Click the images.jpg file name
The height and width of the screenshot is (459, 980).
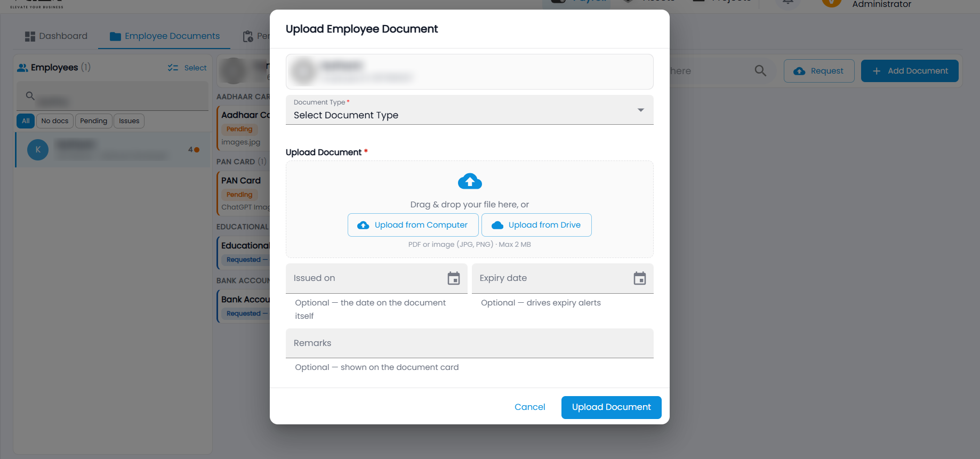[241, 142]
